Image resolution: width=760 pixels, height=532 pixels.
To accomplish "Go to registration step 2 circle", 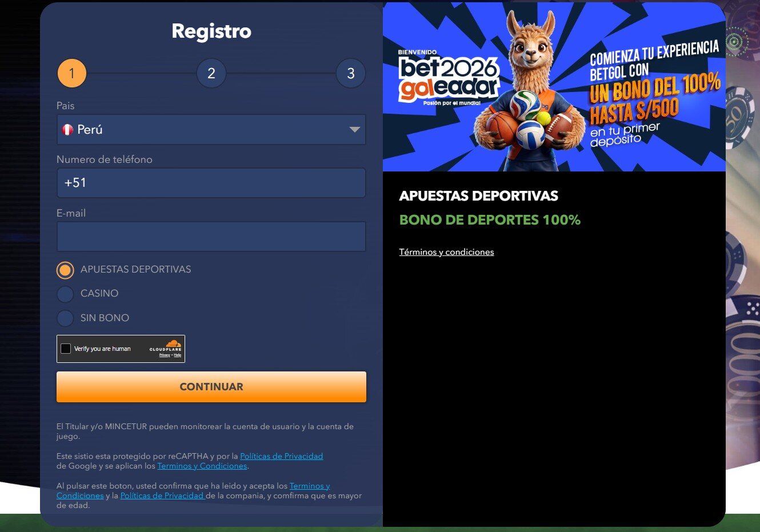I will [211, 73].
